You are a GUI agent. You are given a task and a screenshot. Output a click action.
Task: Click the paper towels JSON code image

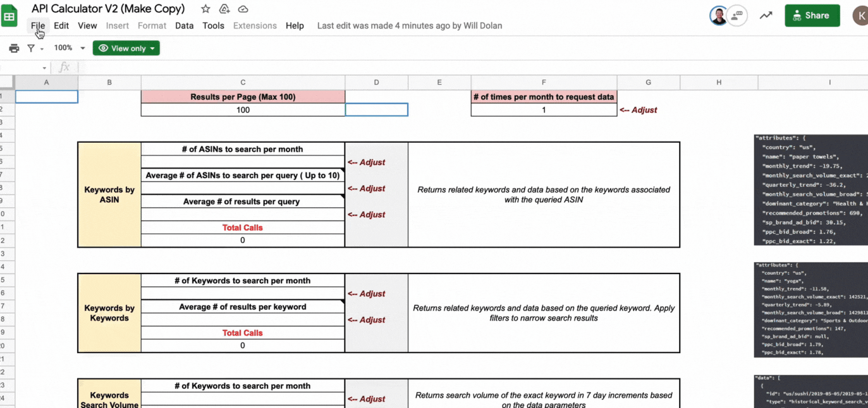pyautogui.click(x=811, y=189)
